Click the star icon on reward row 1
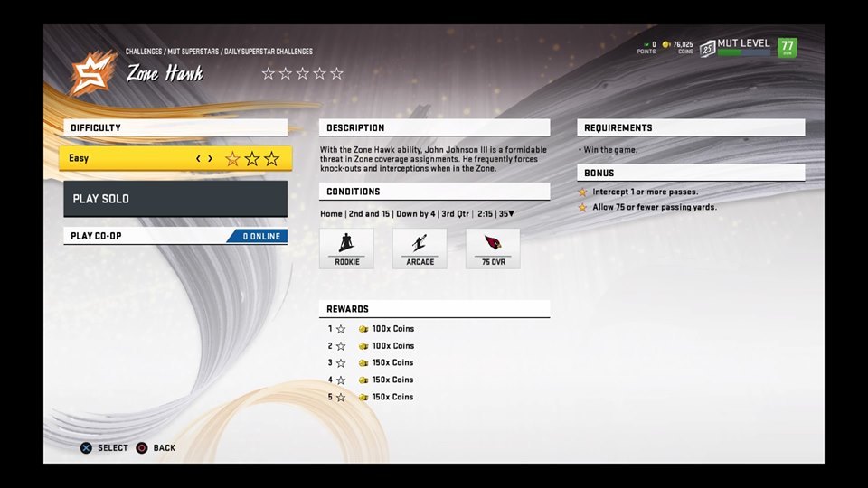The width and height of the screenshot is (868, 488). [341, 329]
